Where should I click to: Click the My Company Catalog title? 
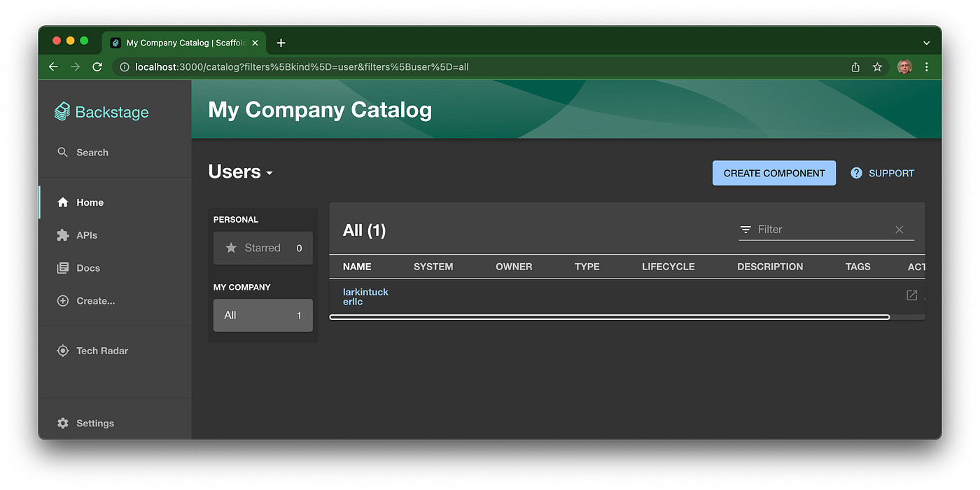point(320,110)
